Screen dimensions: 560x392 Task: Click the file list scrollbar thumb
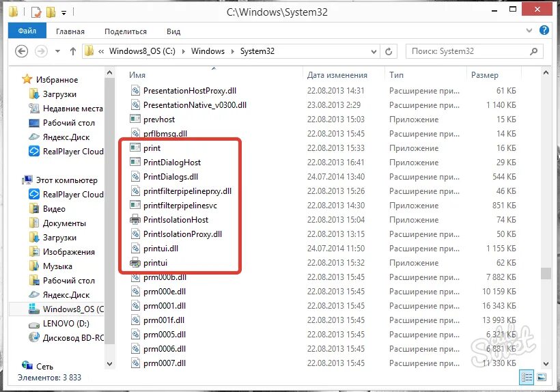[546, 273]
